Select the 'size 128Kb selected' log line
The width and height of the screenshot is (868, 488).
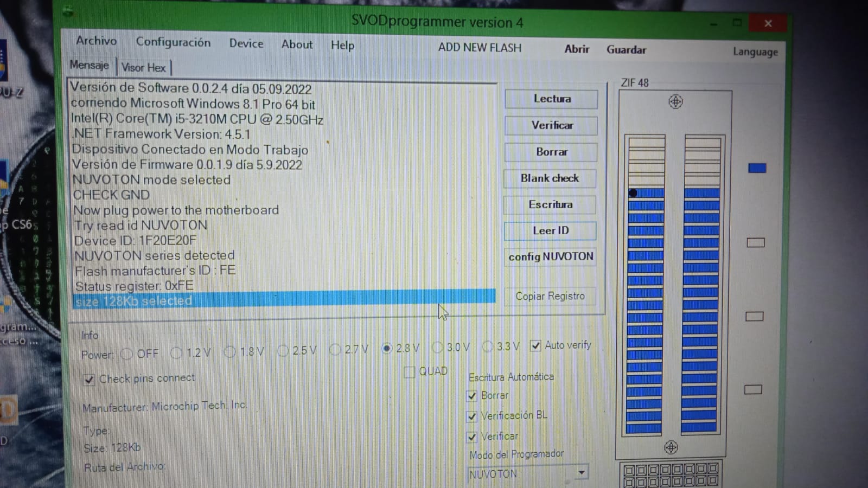pos(284,300)
